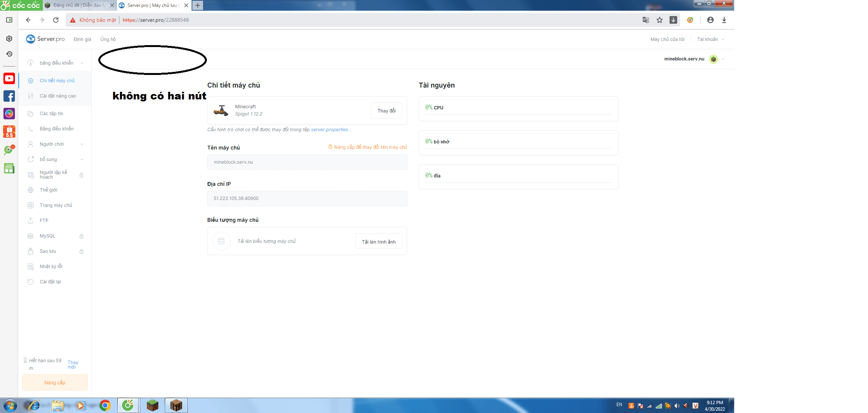Click the YouTube icon in browser sidebar
This screenshot has height=413, width=868.
coord(9,78)
